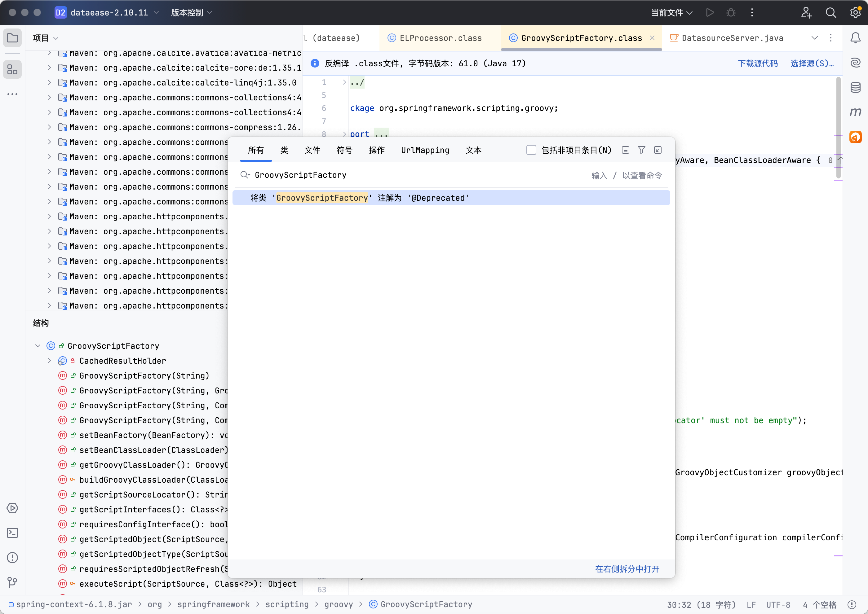Switch to DatasourceServer.java editor tab

(x=727, y=38)
